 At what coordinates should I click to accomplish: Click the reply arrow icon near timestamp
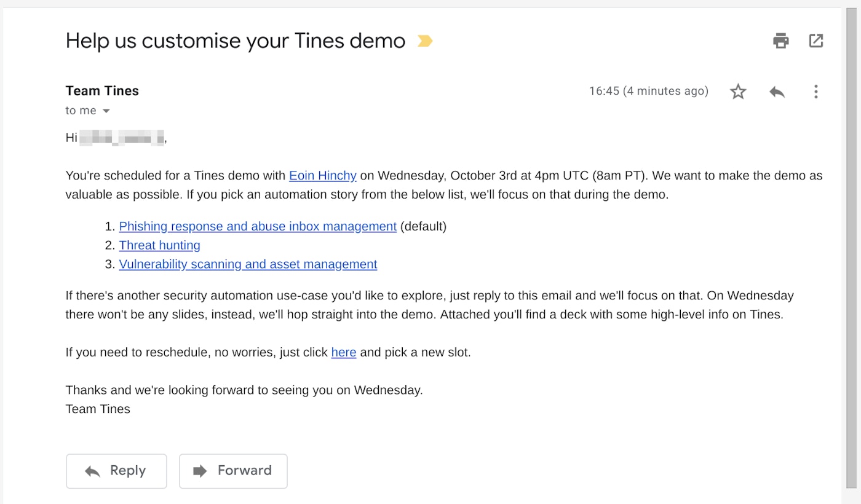(x=777, y=92)
